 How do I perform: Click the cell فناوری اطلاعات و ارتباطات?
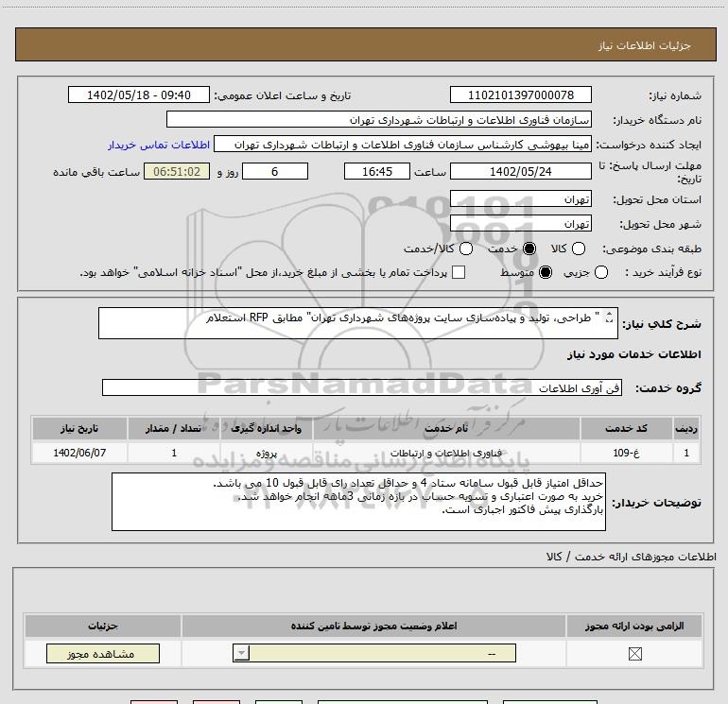(446, 453)
